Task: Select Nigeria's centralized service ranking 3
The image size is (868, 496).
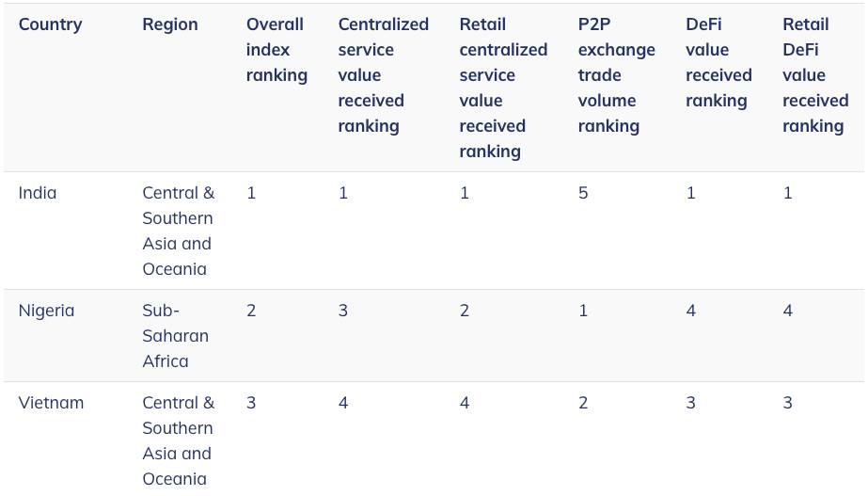Action: (343, 311)
